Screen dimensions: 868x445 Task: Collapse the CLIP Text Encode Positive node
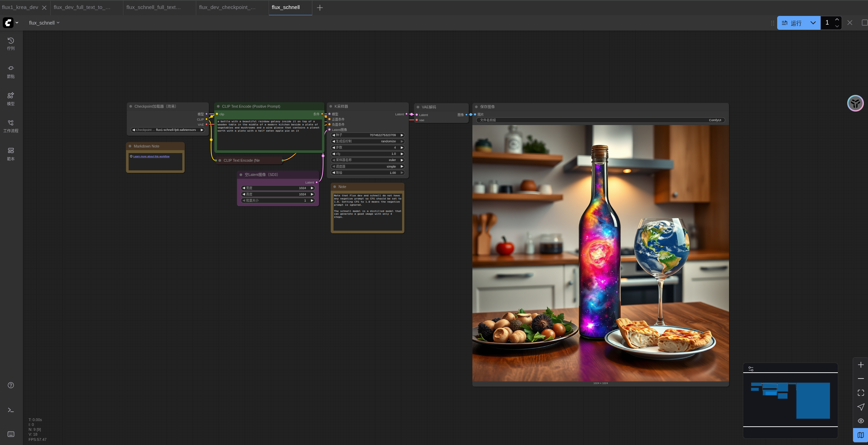(218, 106)
